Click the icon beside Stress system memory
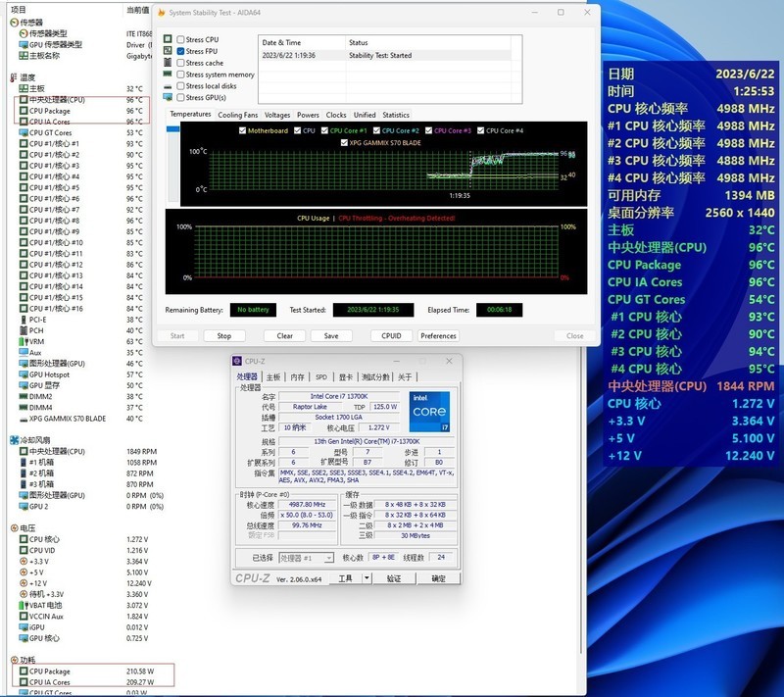784x697 pixels. (x=168, y=75)
